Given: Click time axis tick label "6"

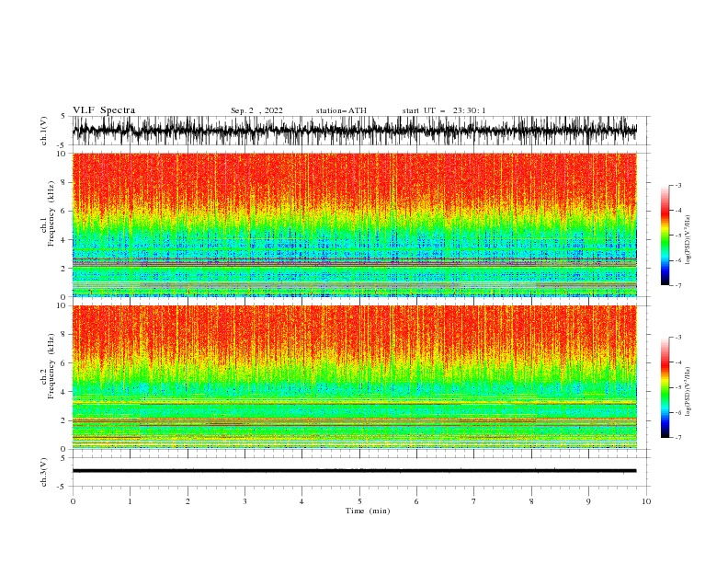Looking at the screenshot, I should (x=416, y=501).
